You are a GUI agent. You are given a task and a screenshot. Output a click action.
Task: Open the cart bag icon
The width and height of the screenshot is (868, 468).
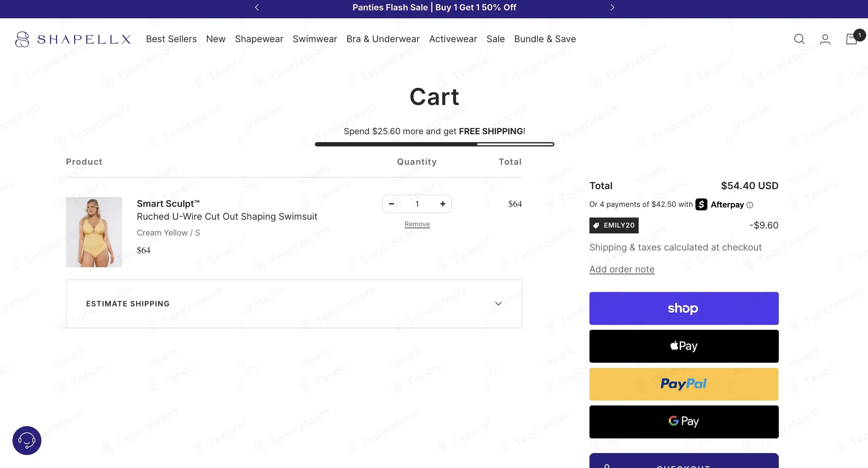point(852,39)
